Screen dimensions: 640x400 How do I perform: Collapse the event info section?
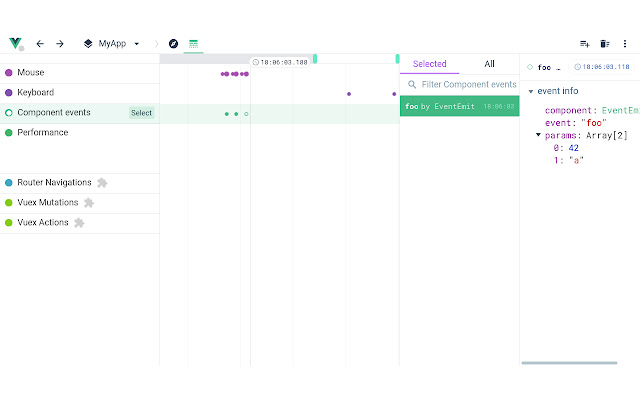coord(531,91)
